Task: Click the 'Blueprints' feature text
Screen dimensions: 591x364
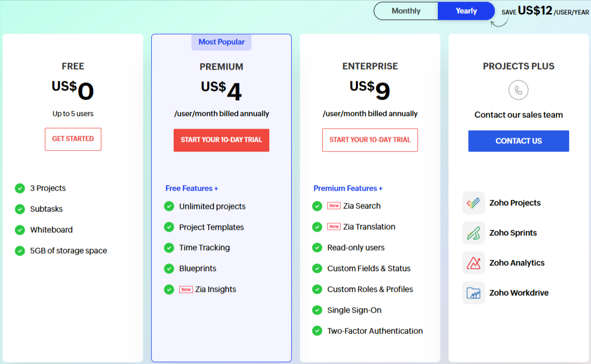Action: pos(198,269)
